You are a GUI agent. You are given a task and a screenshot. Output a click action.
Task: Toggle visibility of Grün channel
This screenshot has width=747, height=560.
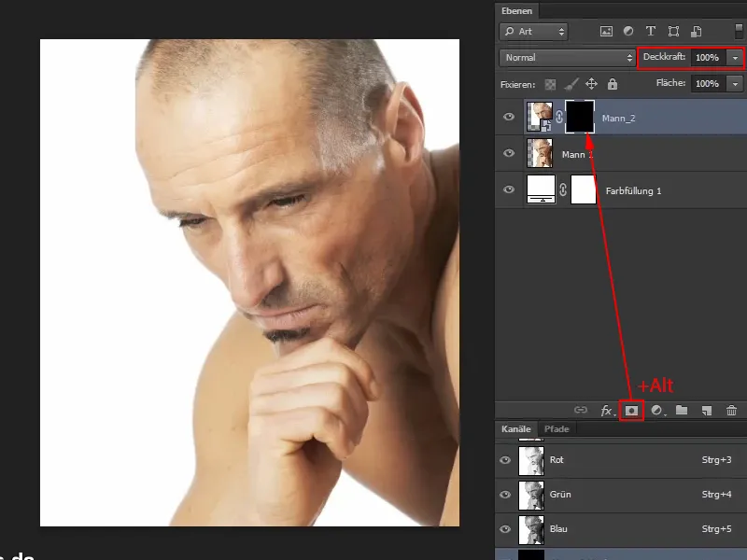point(505,495)
